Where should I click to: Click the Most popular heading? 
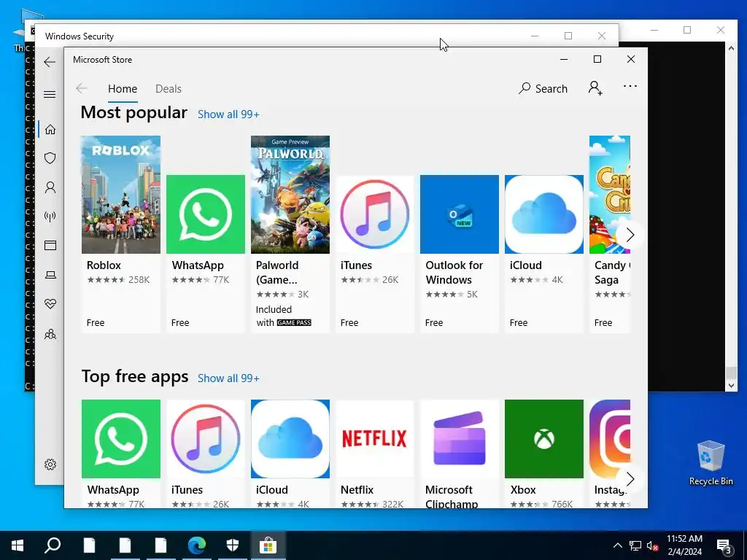click(x=134, y=113)
